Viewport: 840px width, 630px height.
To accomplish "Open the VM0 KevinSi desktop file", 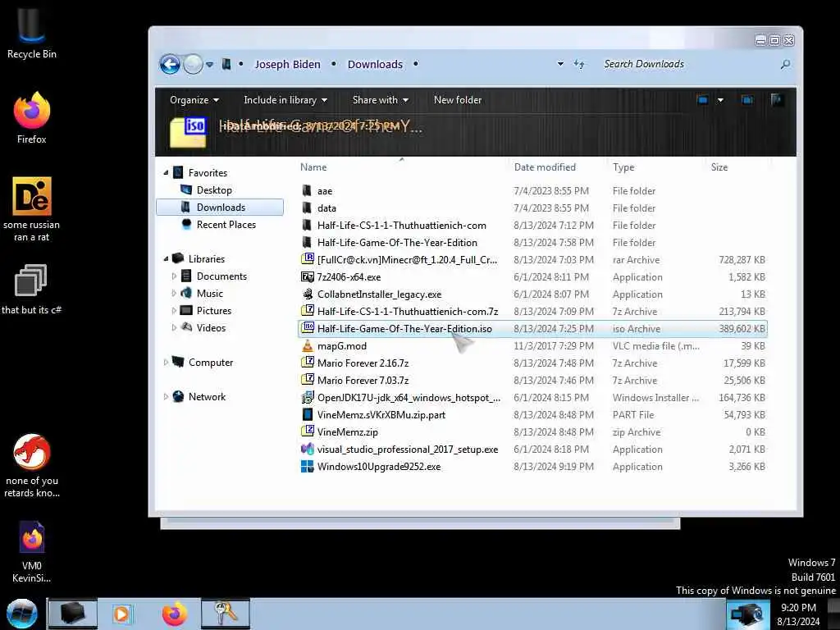I will click(x=32, y=552).
